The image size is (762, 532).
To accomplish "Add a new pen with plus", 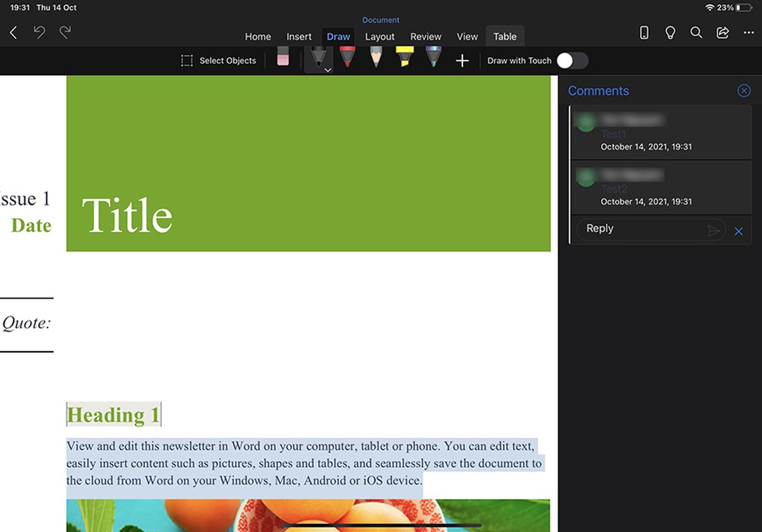I will (462, 60).
